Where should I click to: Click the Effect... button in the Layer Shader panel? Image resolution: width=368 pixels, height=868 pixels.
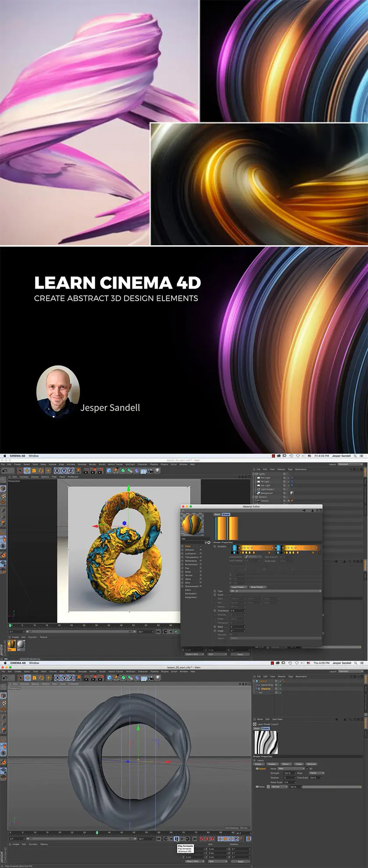click(x=286, y=764)
